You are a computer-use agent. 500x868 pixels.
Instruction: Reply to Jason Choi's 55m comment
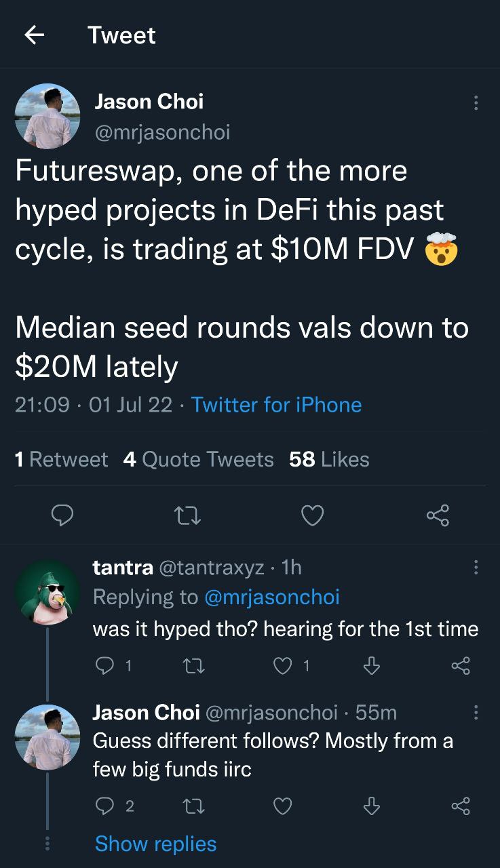click(104, 806)
